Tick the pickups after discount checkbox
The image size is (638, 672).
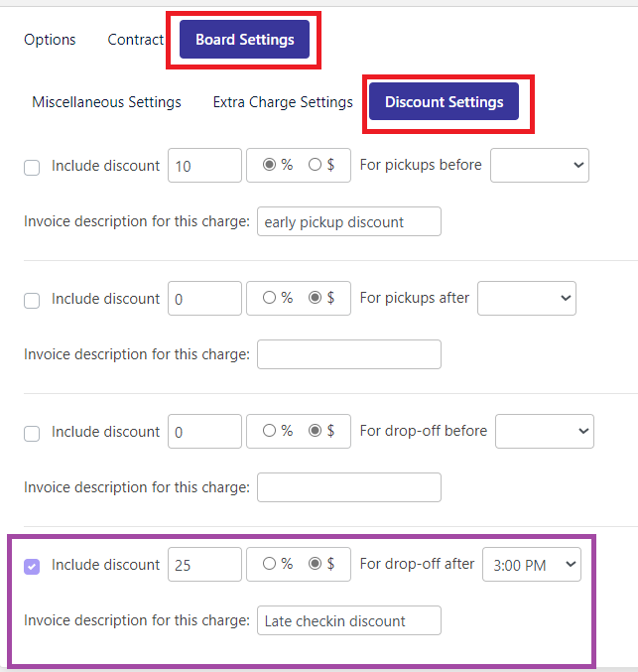[x=32, y=301]
